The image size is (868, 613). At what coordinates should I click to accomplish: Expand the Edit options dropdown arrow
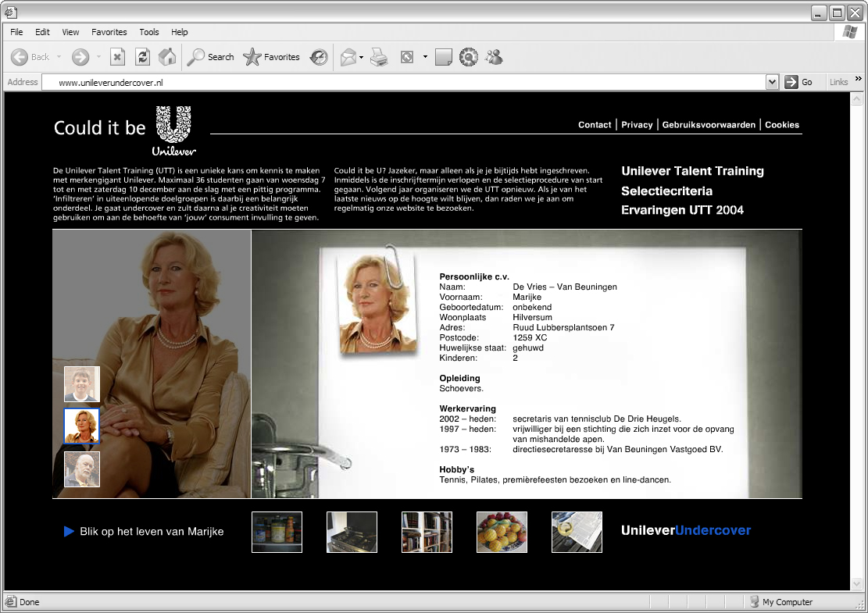click(425, 57)
